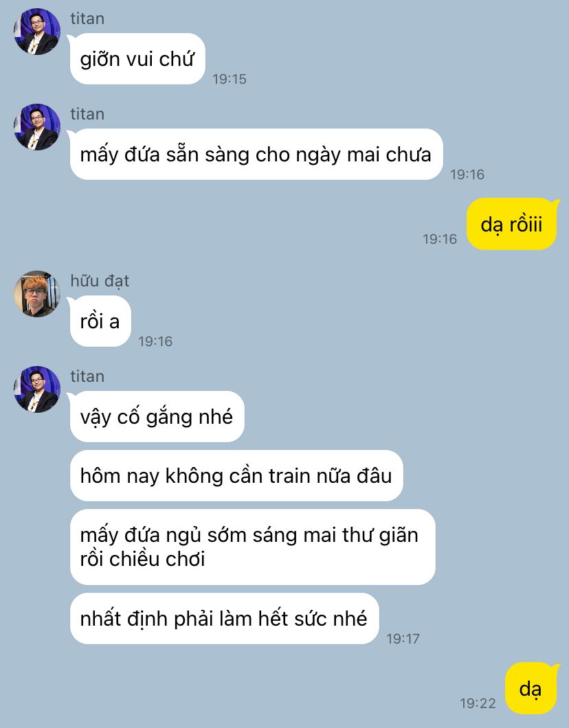
Task: Tap titan's avatar next to "mấy đứa sẵn sàng" message
Action: coord(37,127)
